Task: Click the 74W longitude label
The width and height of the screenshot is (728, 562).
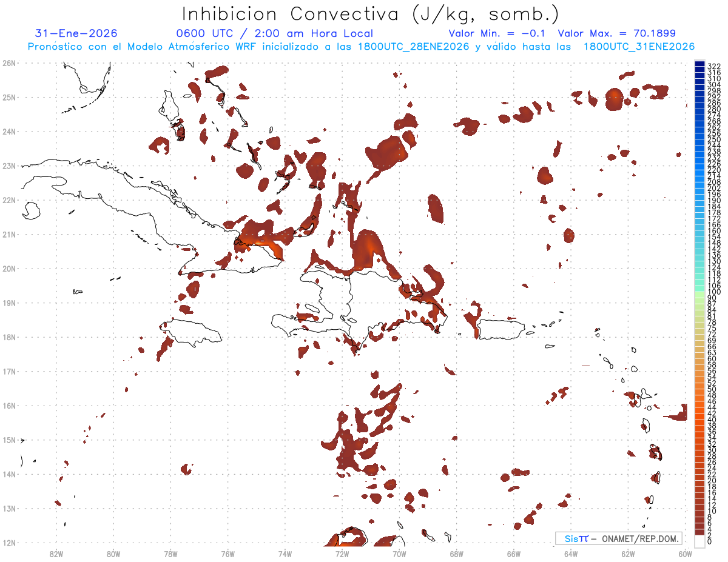Action: [285, 554]
